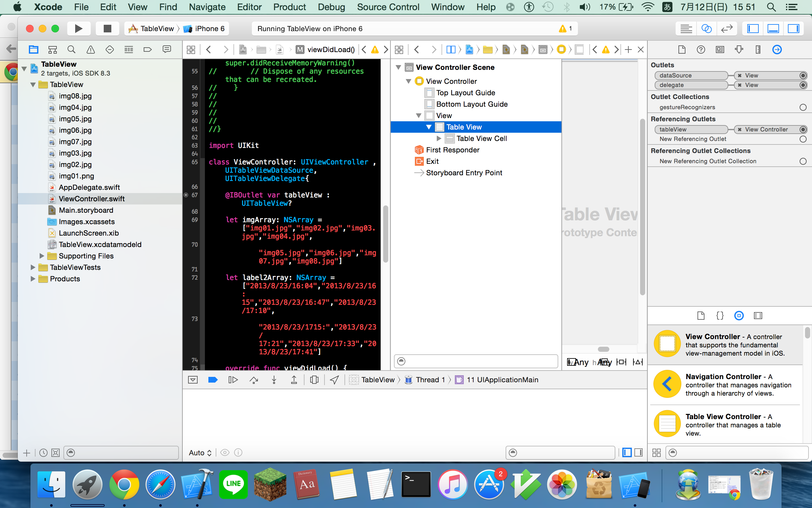Open the File inspector tab
812x508 pixels.
pos(682,50)
